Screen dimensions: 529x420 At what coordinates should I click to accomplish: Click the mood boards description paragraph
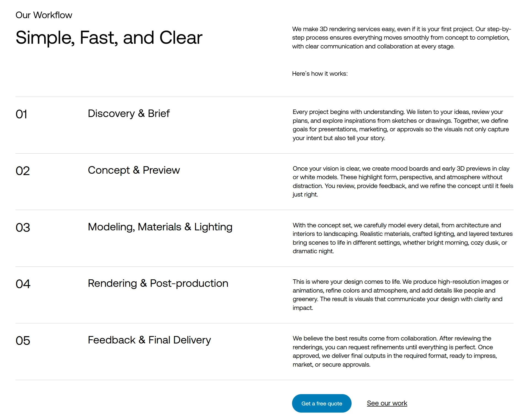[x=402, y=181]
